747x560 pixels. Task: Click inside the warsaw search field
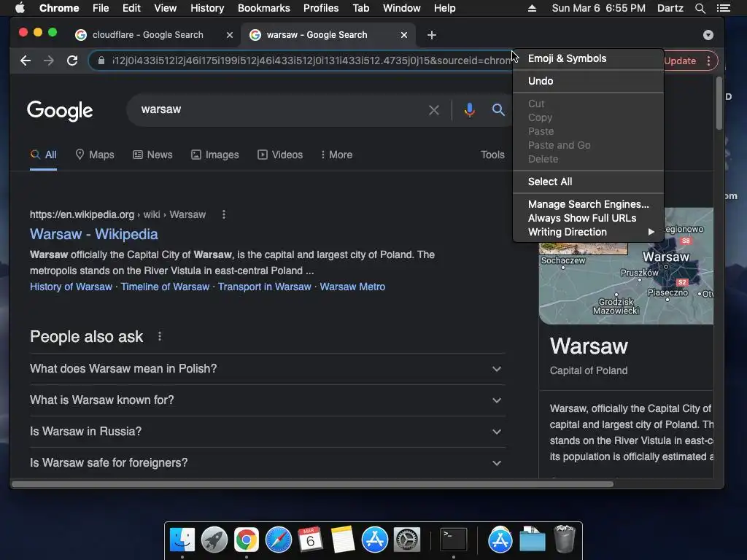(x=279, y=109)
